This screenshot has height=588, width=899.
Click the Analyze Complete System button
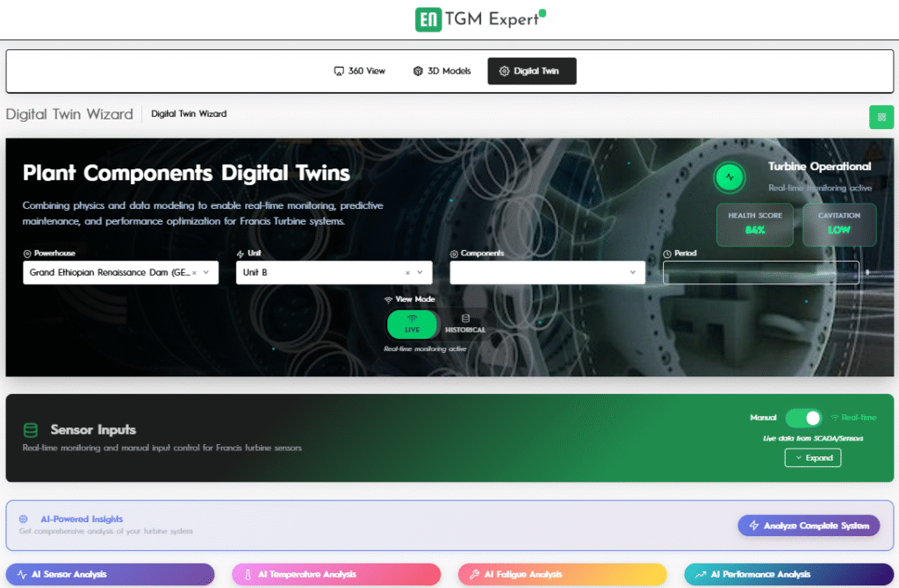click(808, 526)
